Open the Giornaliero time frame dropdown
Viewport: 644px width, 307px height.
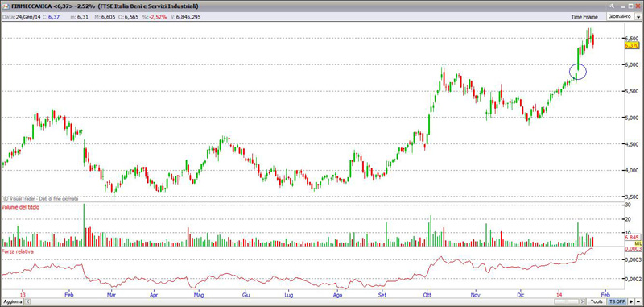[x=621, y=16]
